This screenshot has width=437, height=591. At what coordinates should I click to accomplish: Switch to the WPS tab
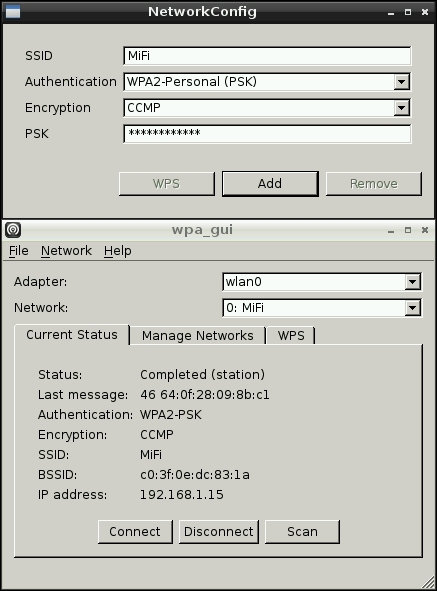coord(291,335)
